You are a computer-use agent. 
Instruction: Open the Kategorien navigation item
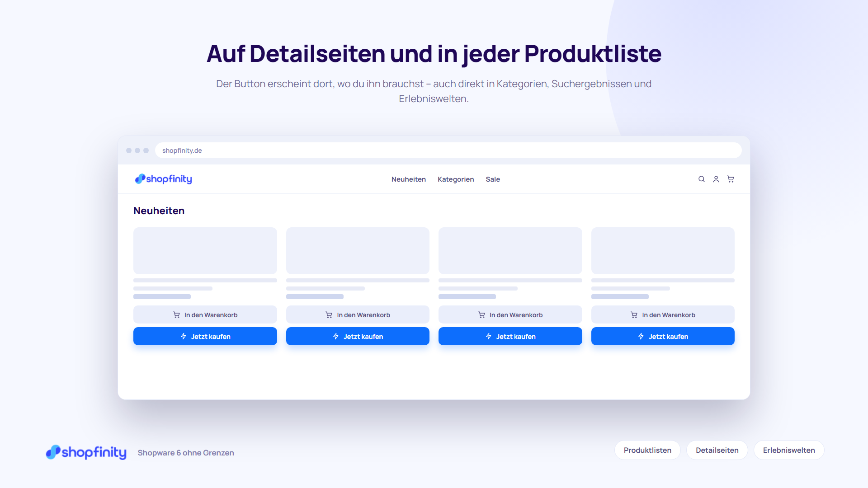[x=456, y=179]
